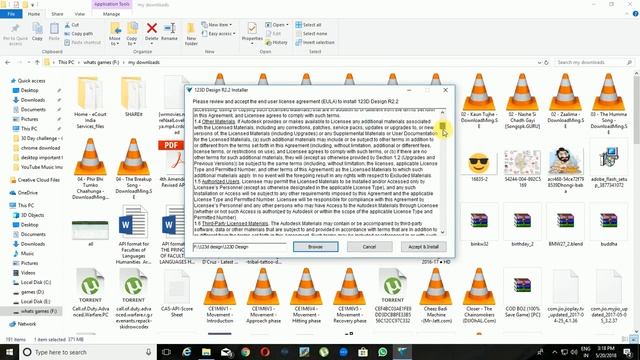Open the File tab in Explorer
Viewport: 640px width, 360px height.
coord(11,14)
